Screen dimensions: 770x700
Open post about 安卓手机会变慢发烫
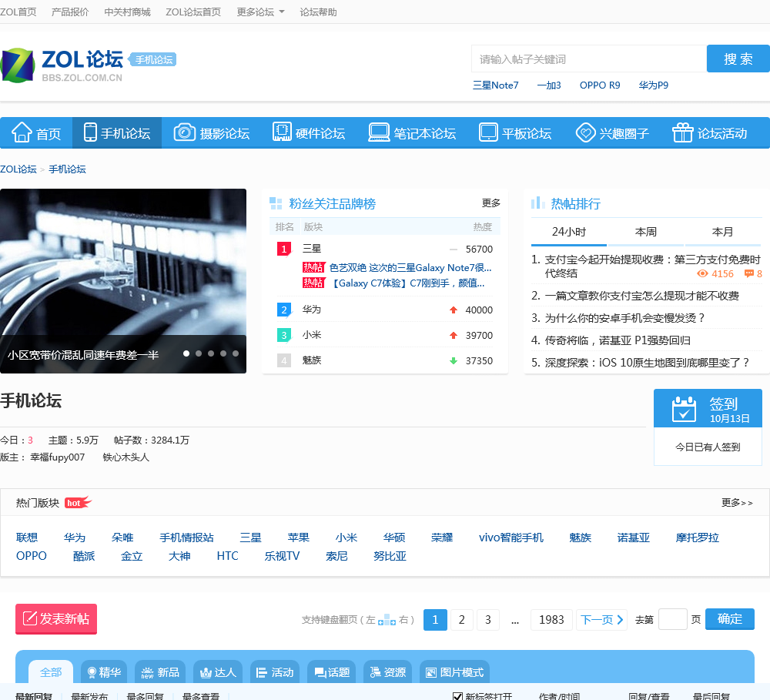[624, 318]
